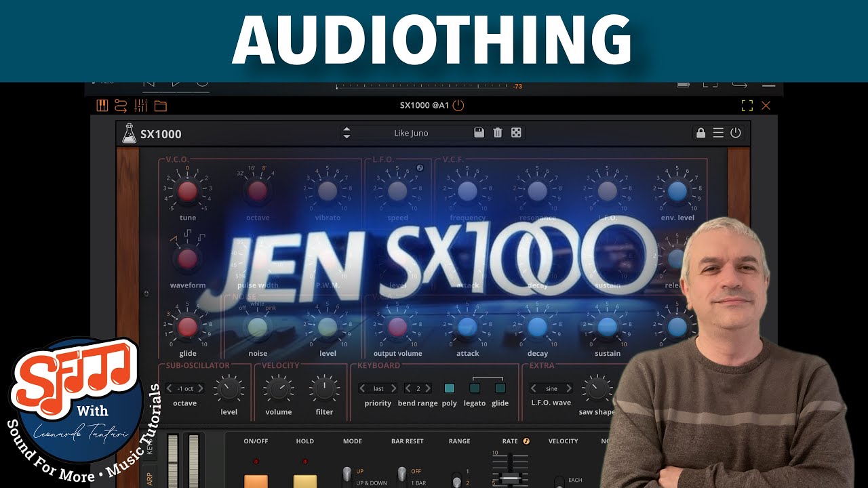Select next priority option with right arrow
The width and height of the screenshot is (868, 488).
click(394, 388)
